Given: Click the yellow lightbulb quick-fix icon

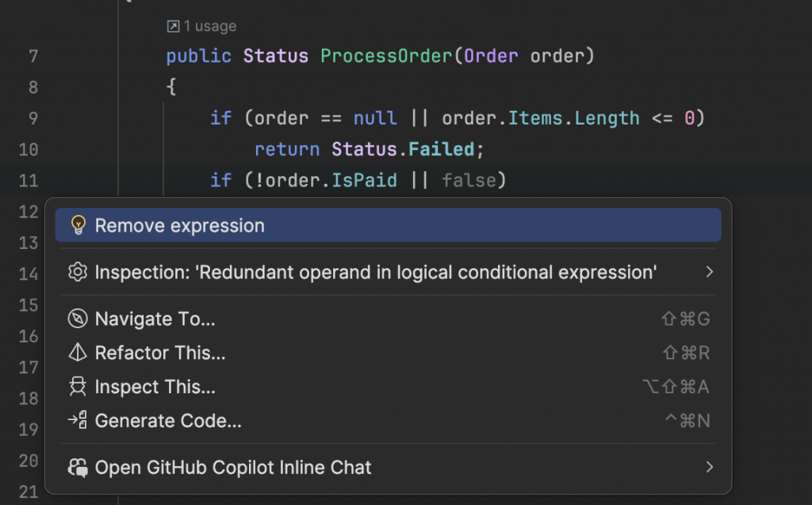Looking at the screenshot, I should (x=78, y=225).
